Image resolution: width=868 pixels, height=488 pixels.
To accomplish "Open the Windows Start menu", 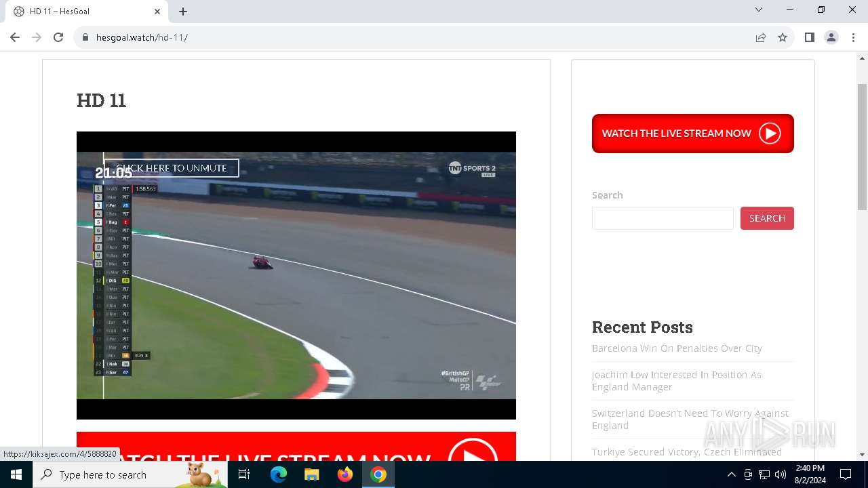I will point(16,474).
